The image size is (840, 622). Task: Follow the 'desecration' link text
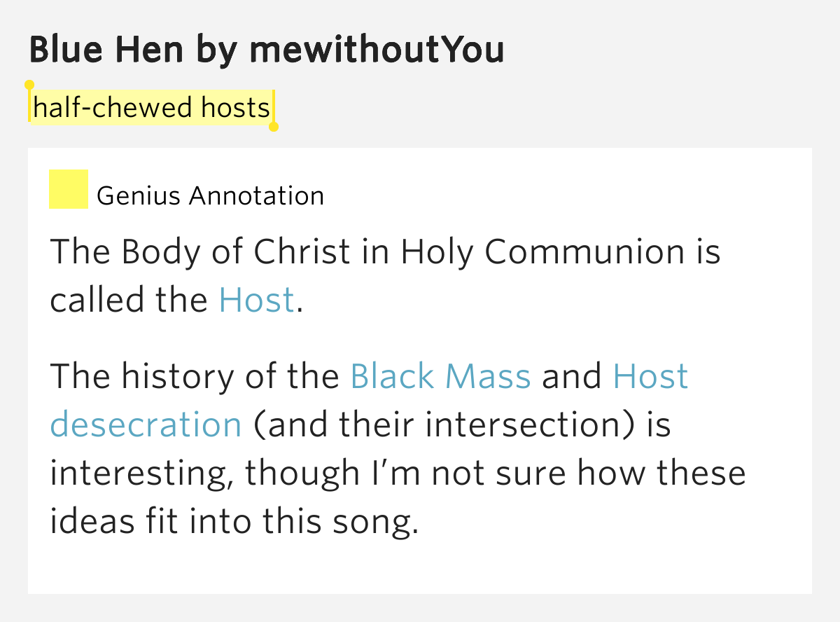click(146, 424)
